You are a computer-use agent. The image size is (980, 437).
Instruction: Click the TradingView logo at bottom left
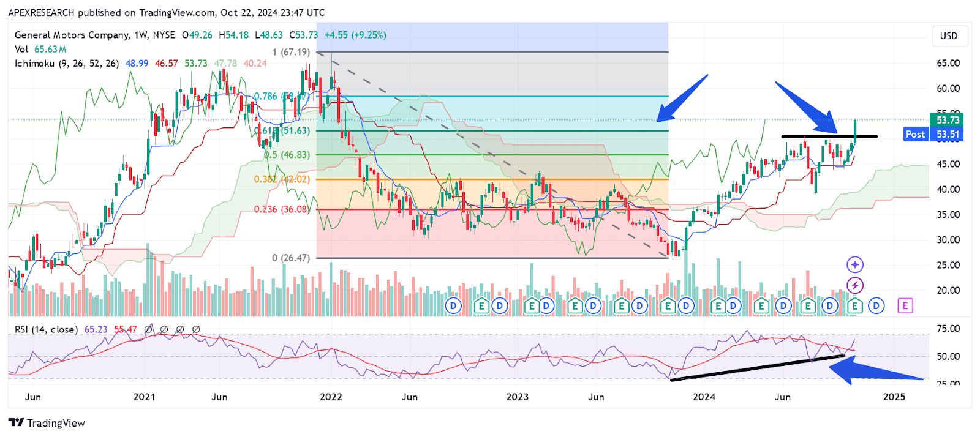coord(47,423)
